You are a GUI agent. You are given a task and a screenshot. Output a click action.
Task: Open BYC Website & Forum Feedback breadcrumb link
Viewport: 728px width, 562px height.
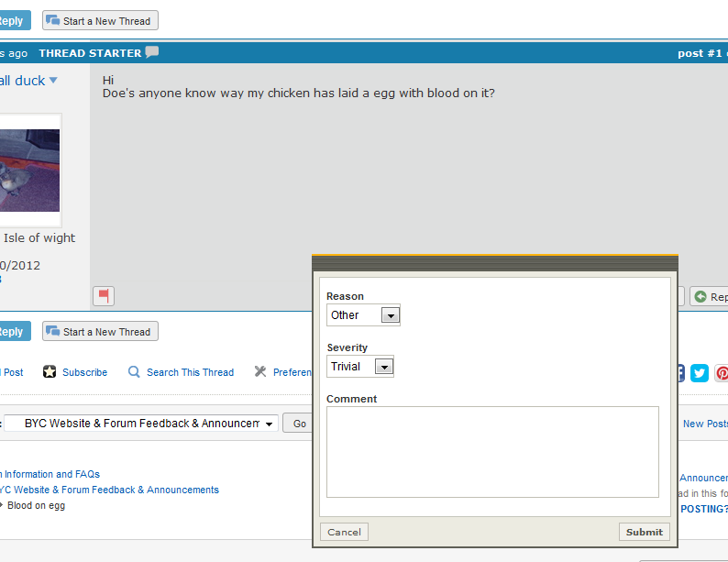[x=108, y=490]
